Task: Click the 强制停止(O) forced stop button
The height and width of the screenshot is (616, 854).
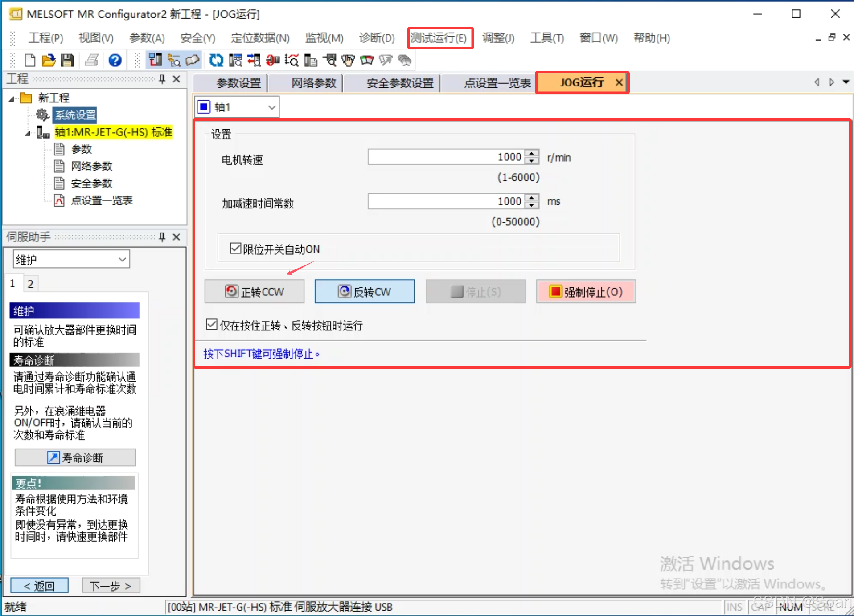Action: pyautogui.click(x=586, y=292)
